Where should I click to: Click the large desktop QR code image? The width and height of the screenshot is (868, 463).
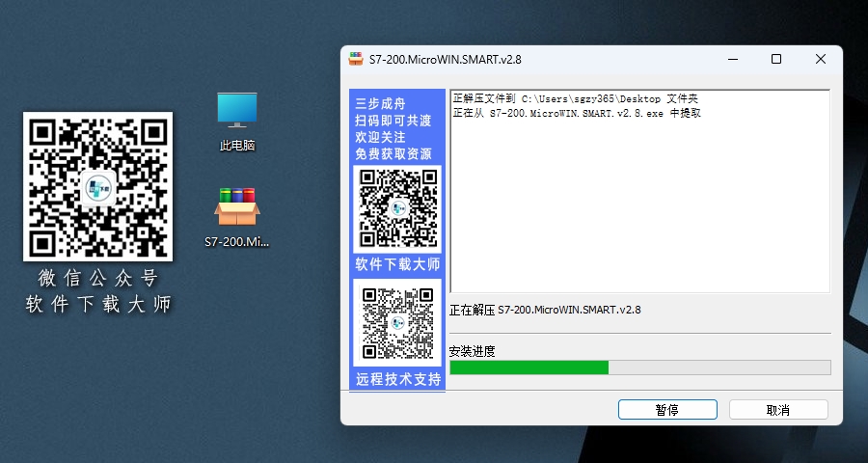(98, 186)
